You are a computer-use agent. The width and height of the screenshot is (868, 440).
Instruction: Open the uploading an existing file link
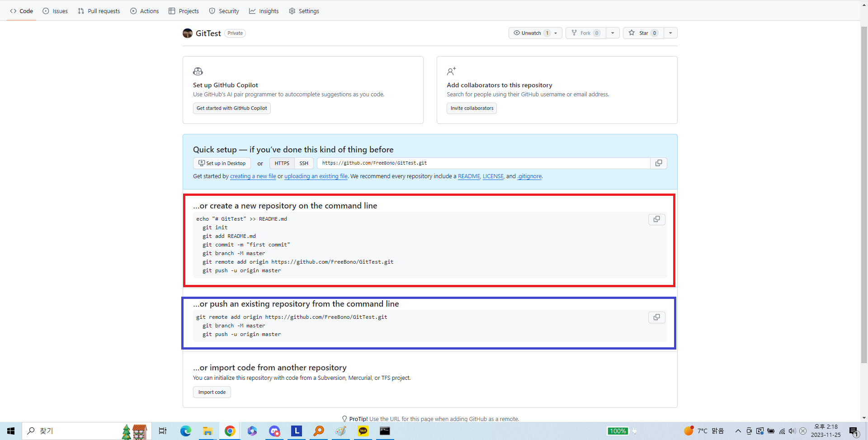pos(316,176)
